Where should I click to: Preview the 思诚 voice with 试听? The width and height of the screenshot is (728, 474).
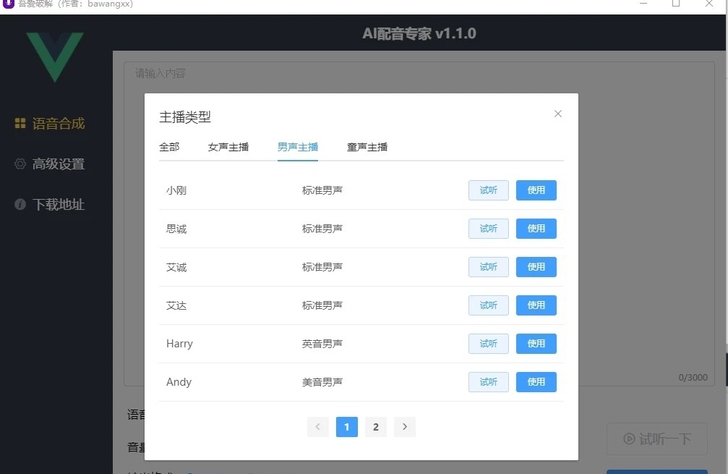coord(488,228)
